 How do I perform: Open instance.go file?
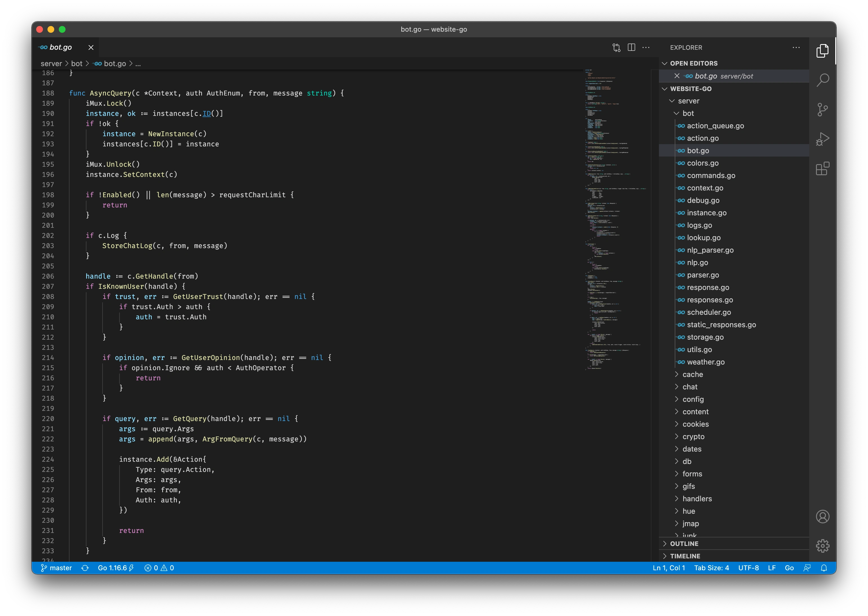pyautogui.click(x=734, y=213)
